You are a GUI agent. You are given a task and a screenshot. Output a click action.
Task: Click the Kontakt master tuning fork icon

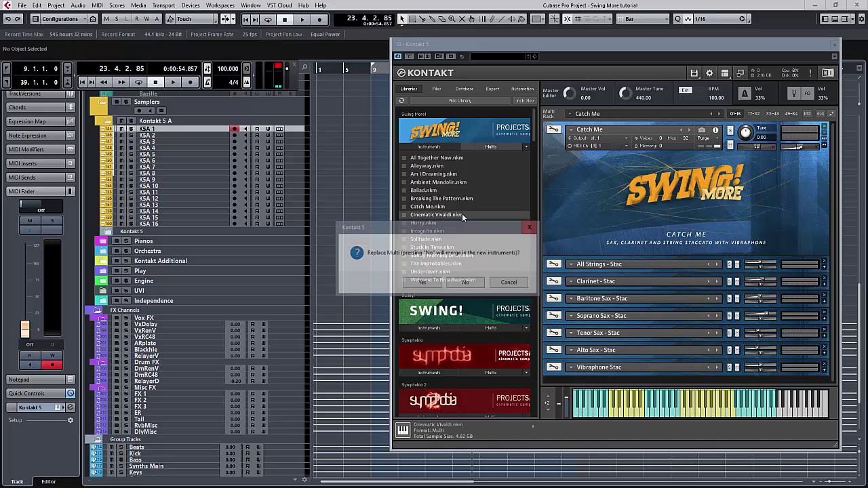[793, 94]
